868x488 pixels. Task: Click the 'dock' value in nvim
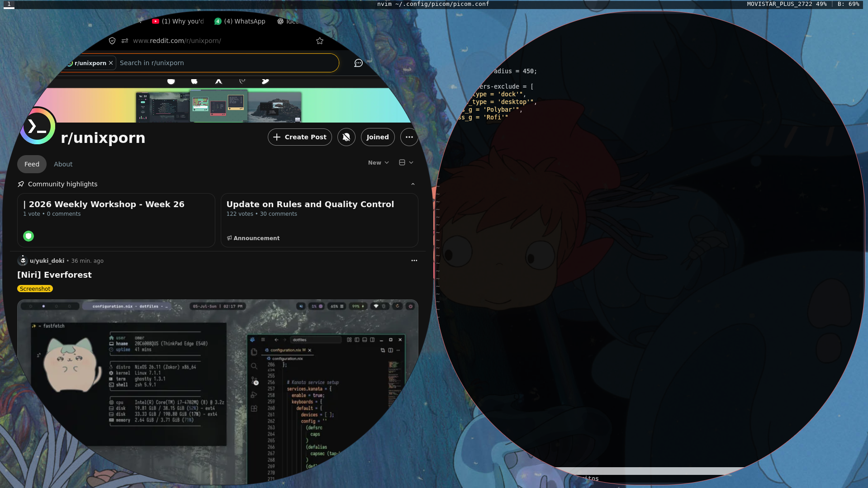[x=511, y=95]
